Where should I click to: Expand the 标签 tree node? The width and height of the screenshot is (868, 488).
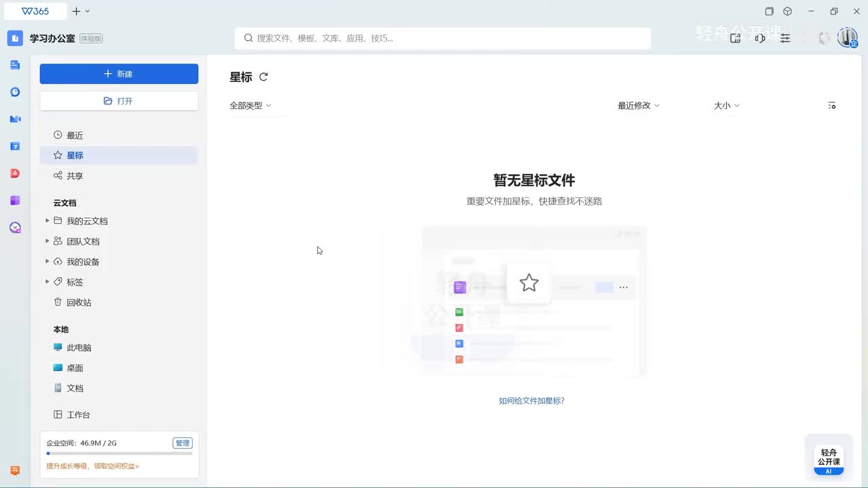(x=47, y=282)
